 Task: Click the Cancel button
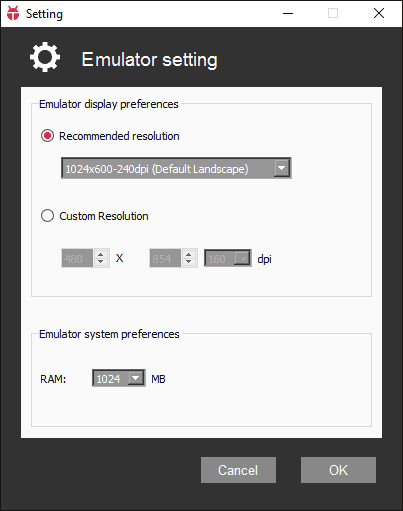[x=238, y=470]
